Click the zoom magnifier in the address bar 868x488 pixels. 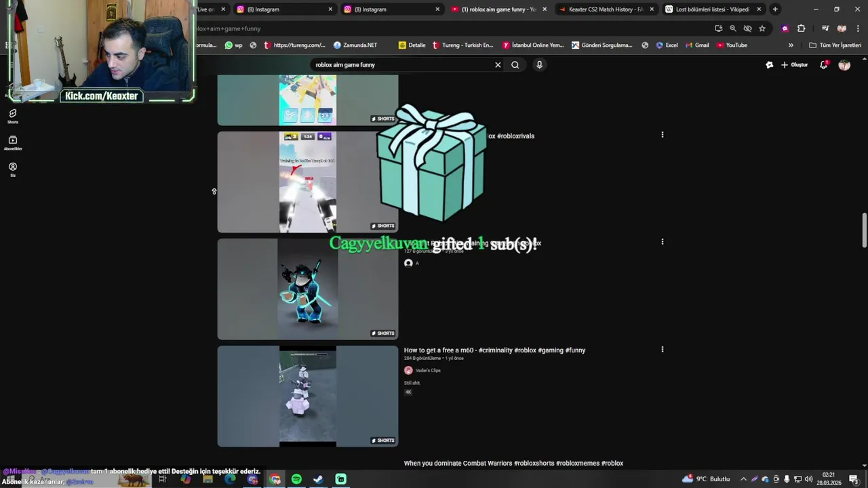coord(733,28)
